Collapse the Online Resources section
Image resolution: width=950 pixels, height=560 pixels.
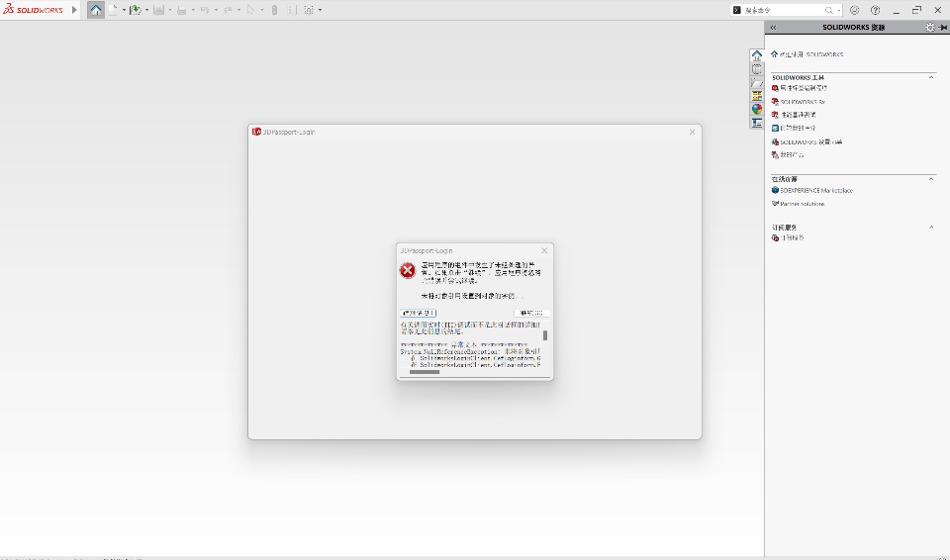click(x=931, y=179)
